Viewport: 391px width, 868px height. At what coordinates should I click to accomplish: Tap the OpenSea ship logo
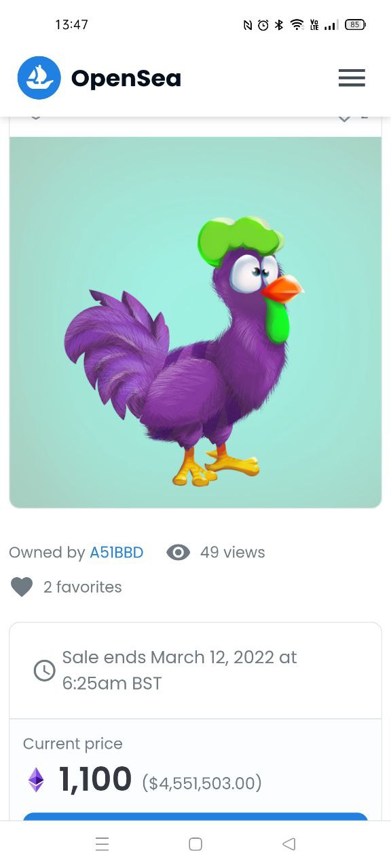coord(39,78)
